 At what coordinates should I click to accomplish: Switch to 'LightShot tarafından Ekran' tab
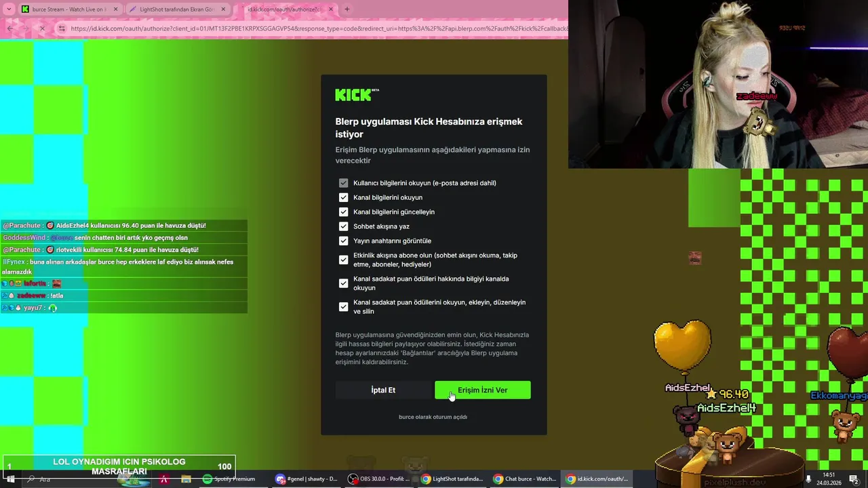(176, 9)
